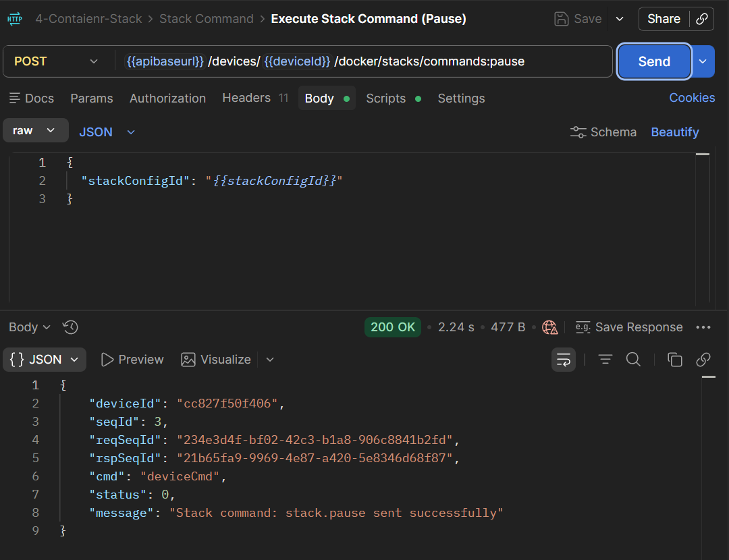Screen dimensions: 729x560
Task: Click the Preview play icon
Action: click(107, 359)
